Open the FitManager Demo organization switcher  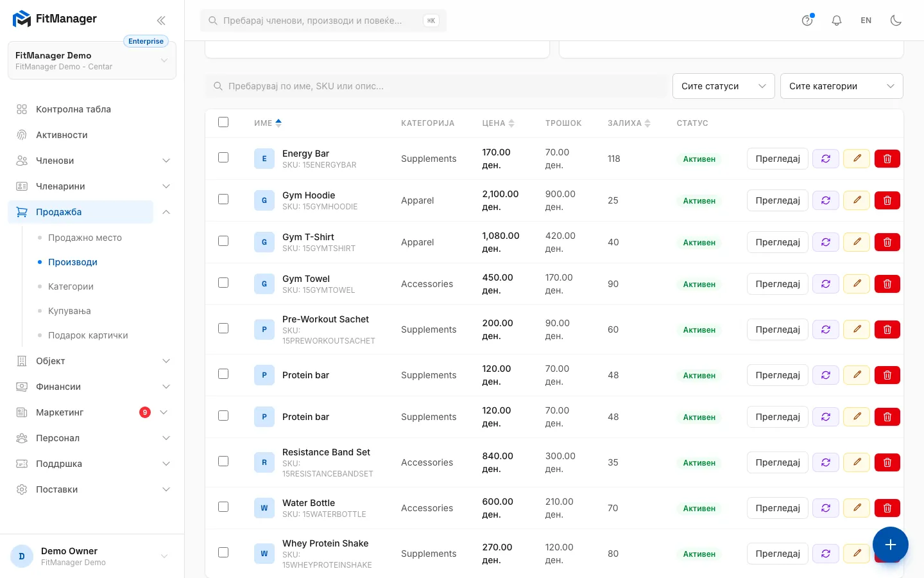[92, 60]
